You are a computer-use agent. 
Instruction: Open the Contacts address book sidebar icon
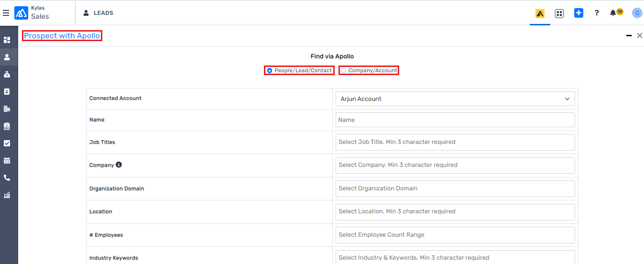7,91
